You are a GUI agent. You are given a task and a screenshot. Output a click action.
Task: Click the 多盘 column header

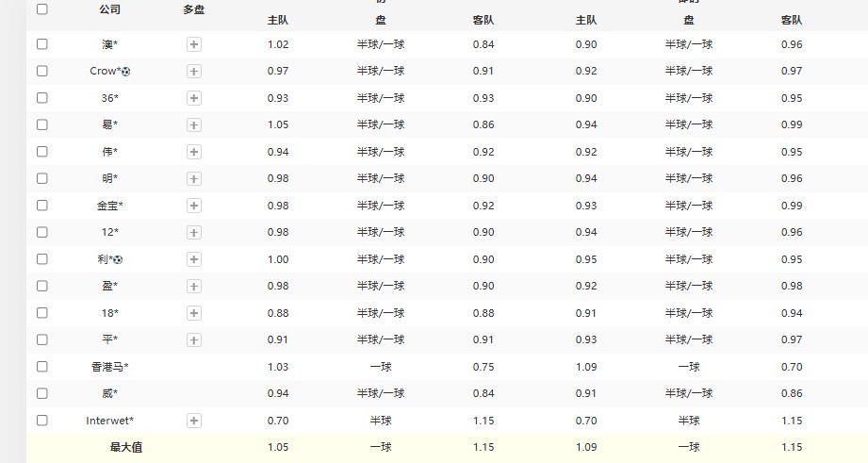coord(193,9)
